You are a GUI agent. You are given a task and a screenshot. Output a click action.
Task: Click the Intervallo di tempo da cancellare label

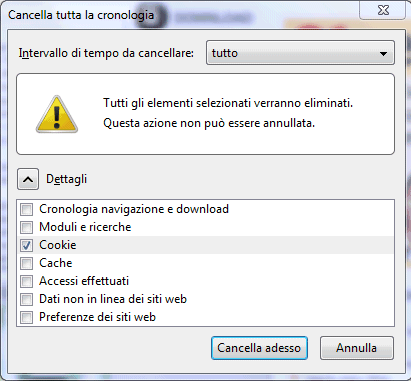click(106, 53)
